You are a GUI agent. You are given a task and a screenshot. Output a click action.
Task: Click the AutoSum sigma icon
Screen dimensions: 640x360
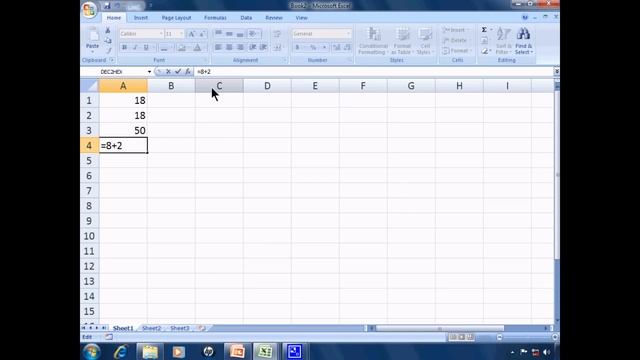tap(484, 30)
